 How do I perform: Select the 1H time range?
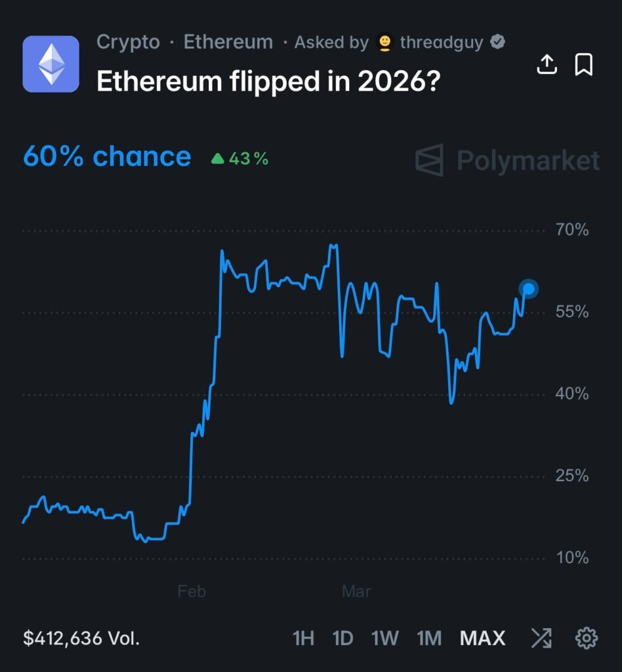click(x=303, y=638)
